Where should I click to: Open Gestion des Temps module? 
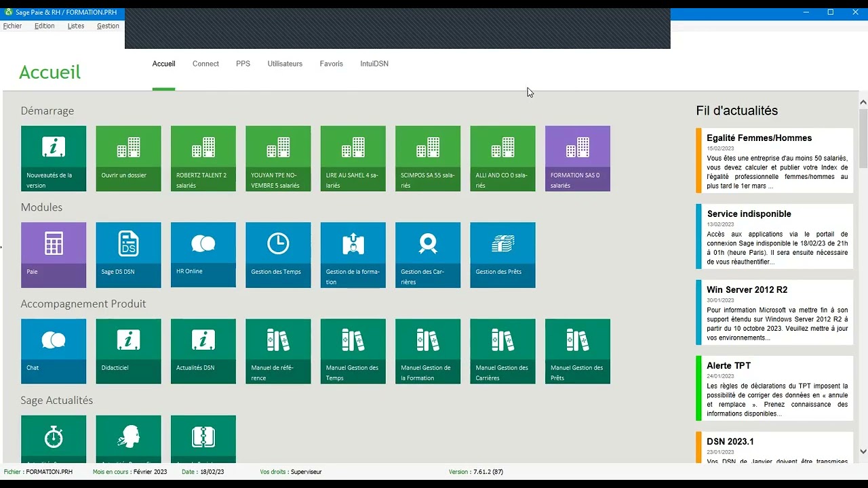[x=278, y=255]
